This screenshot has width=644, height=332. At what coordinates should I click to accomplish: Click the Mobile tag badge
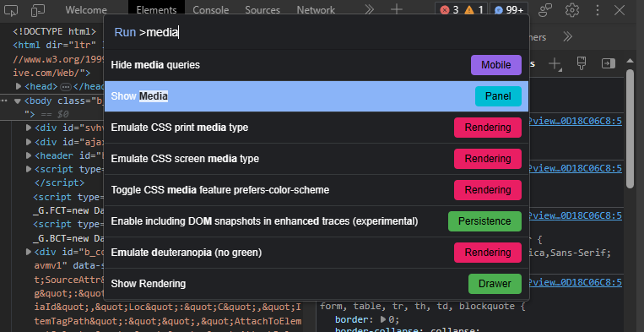pos(496,65)
